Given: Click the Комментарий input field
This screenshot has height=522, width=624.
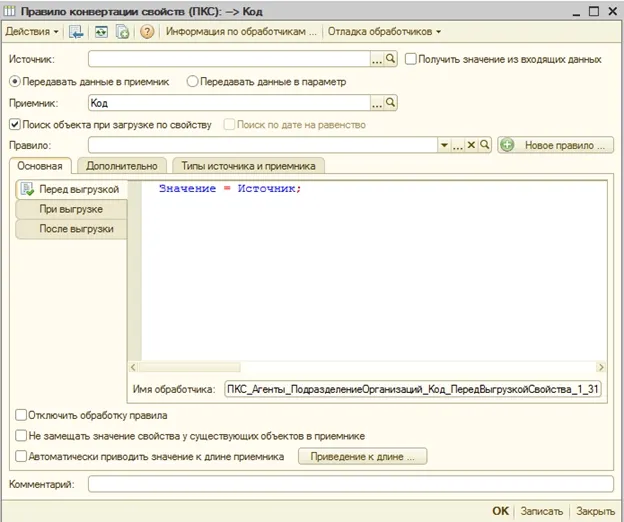Looking at the screenshot, I should 351,484.
